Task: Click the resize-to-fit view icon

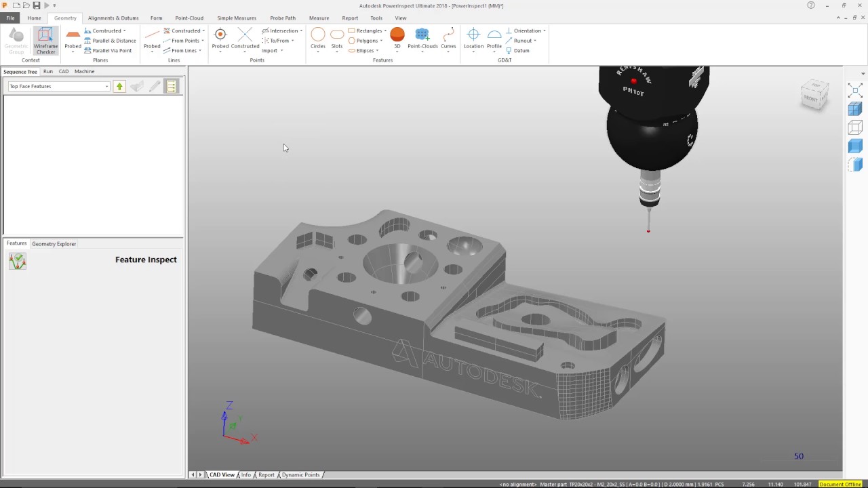Action: (x=855, y=90)
